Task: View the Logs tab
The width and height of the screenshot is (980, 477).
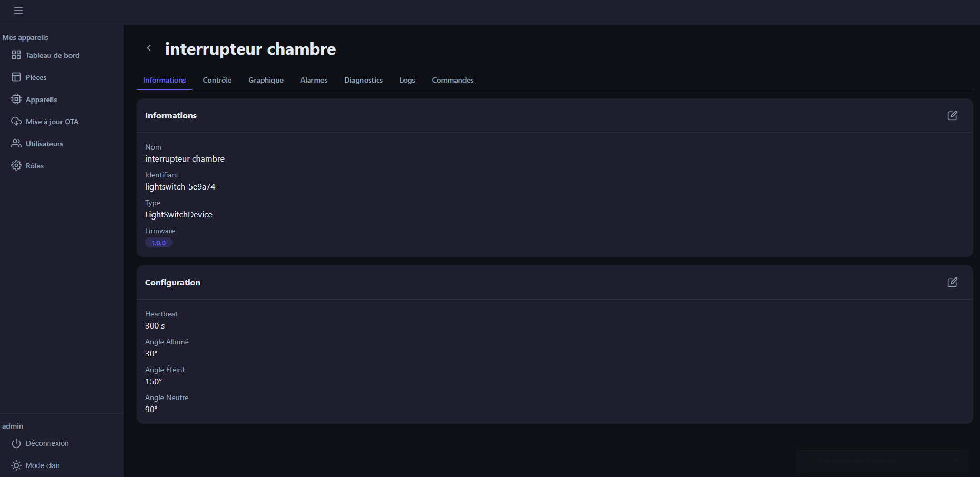Action: pyautogui.click(x=408, y=80)
